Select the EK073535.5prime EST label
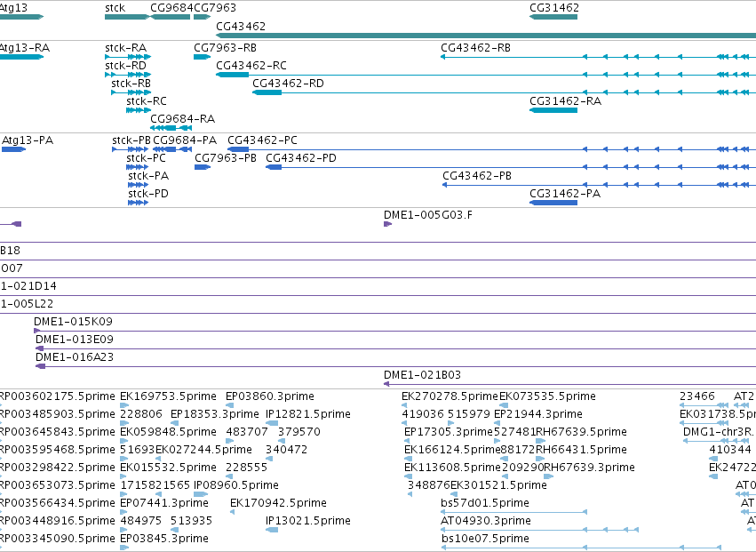Screen dimensions: 756x552 coord(548,396)
